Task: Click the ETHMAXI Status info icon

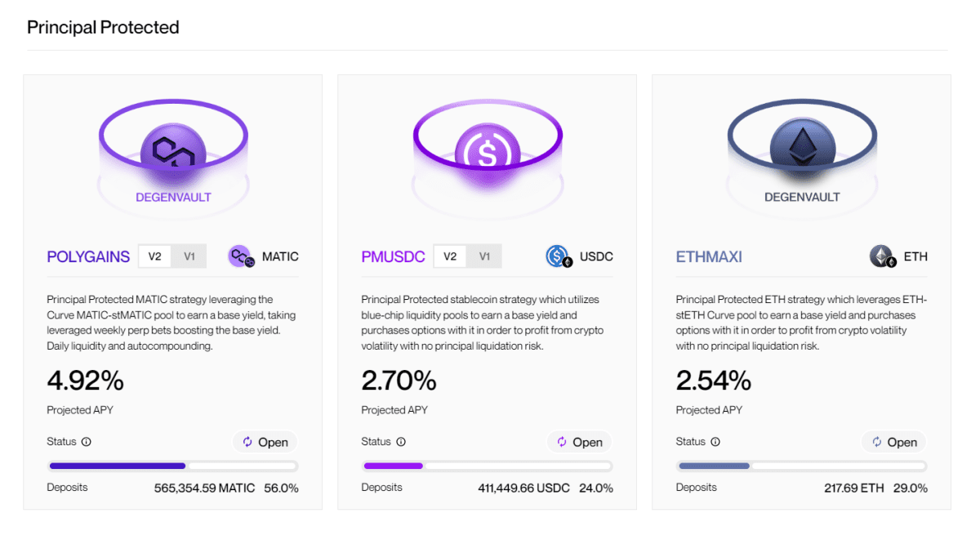Action: [715, 442]
